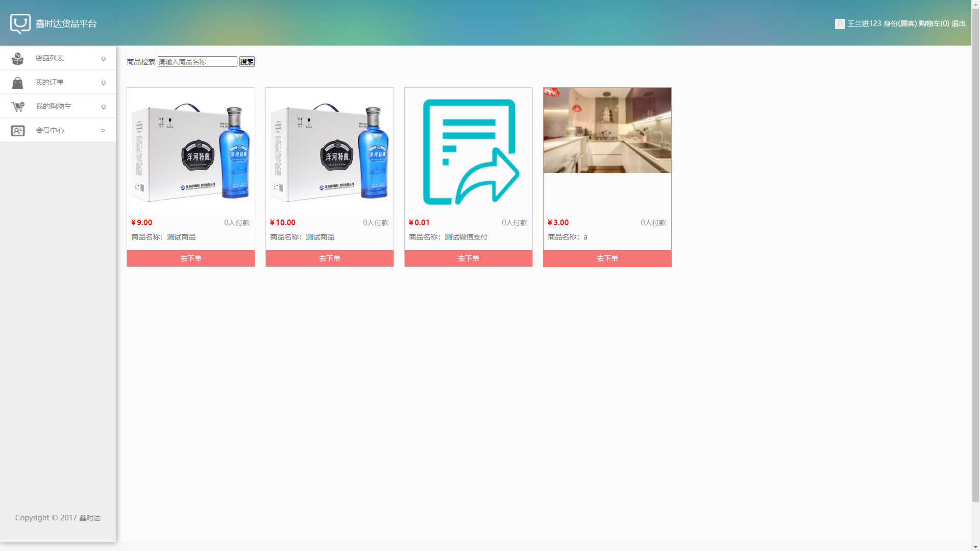Click the 货品列表 box icon in sidebar
Screen dimensions: 980x551
coord(18,59)
